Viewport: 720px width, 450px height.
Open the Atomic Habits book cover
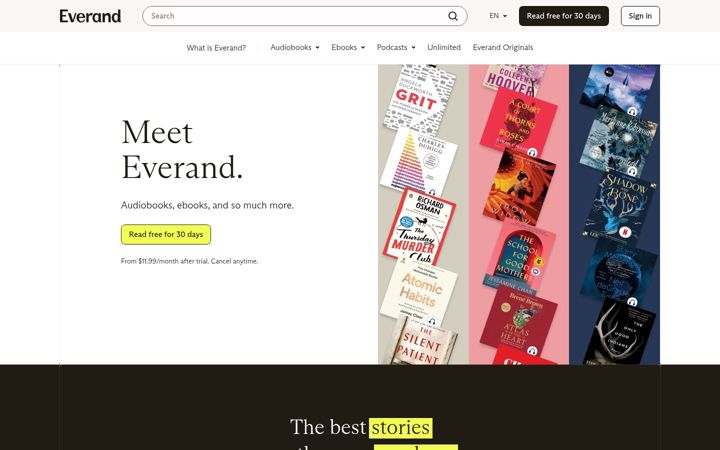419,292
